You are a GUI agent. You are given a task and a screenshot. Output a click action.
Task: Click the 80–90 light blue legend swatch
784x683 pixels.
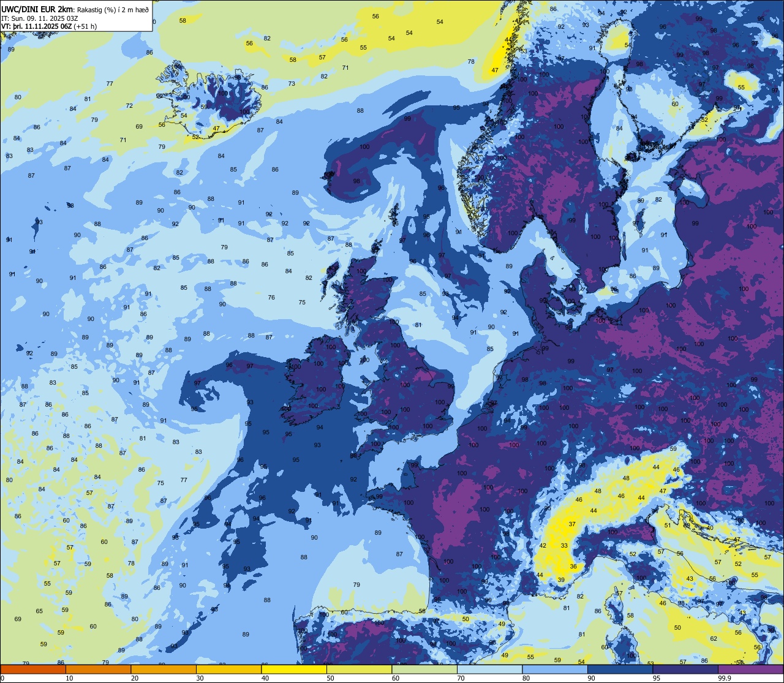[x=555, y=670]
